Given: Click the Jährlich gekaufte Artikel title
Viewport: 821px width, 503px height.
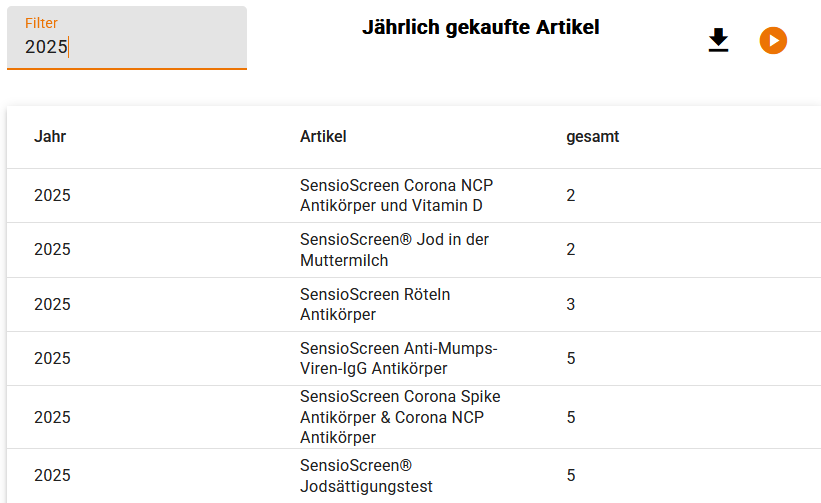Looking at the screenshot, I should [x=481, y=27].
